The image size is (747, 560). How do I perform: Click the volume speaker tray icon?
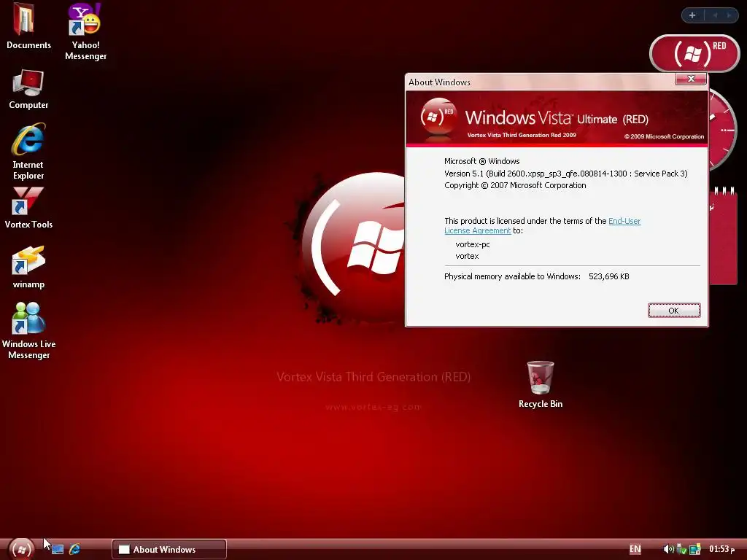tap(668, 549)
